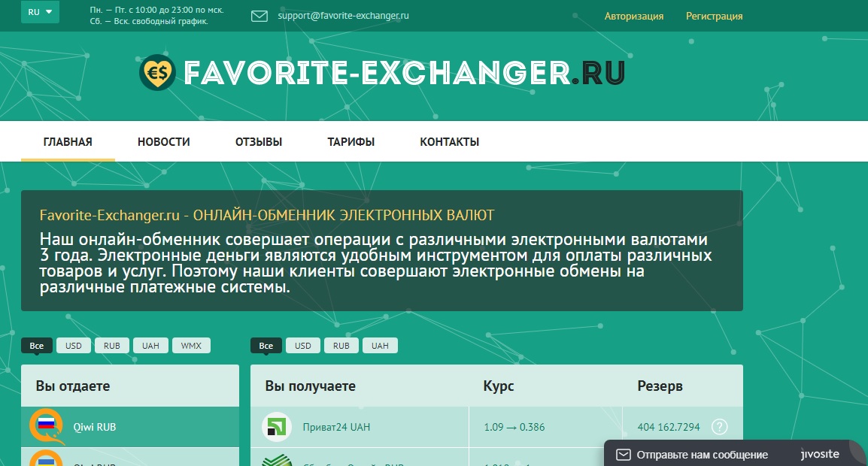Open the Регистрация signup link
Screen dimensions: 868x466
(714, 16)
